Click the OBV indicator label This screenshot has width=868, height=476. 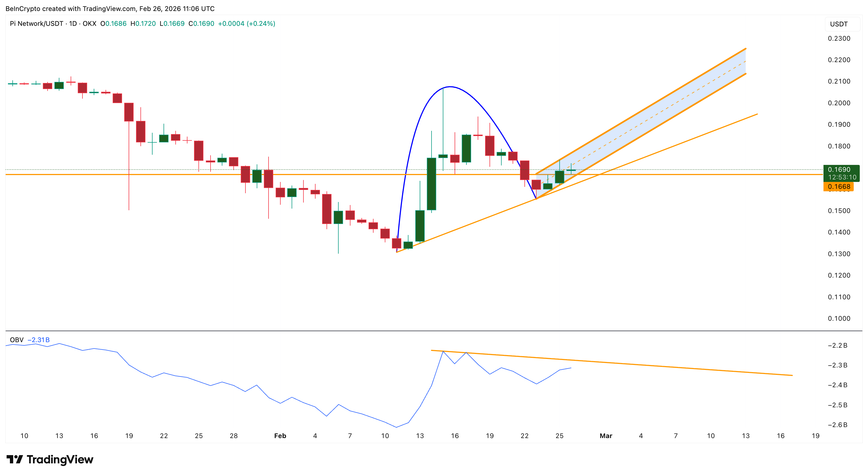pyautogui.click(x=16, y=340)
